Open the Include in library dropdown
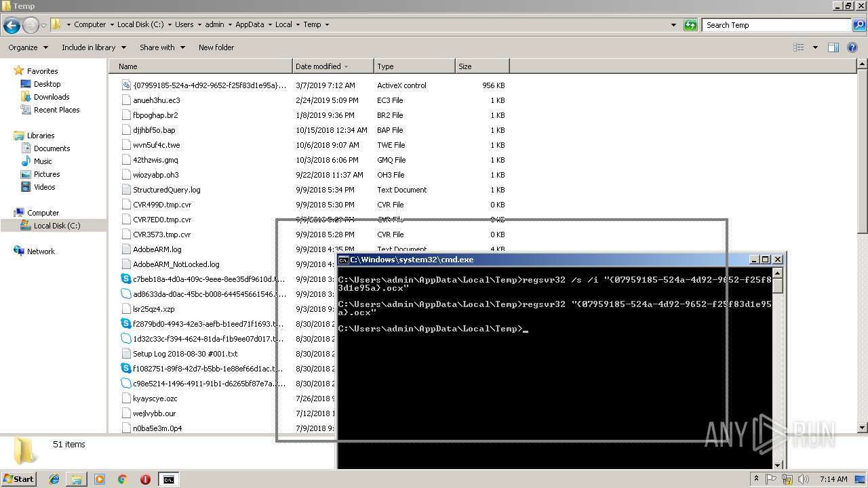The width and height of the screenshot is (868, 488). [x=94, y=47]
